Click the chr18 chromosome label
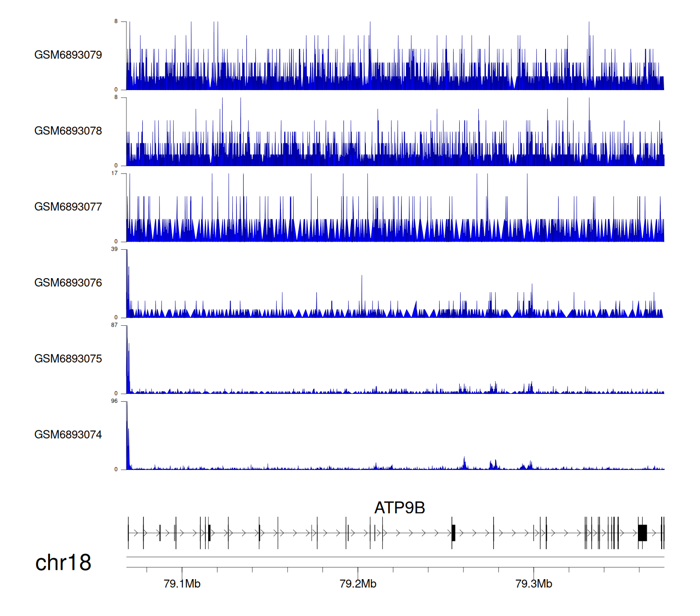700x616 pixels. 63,563
